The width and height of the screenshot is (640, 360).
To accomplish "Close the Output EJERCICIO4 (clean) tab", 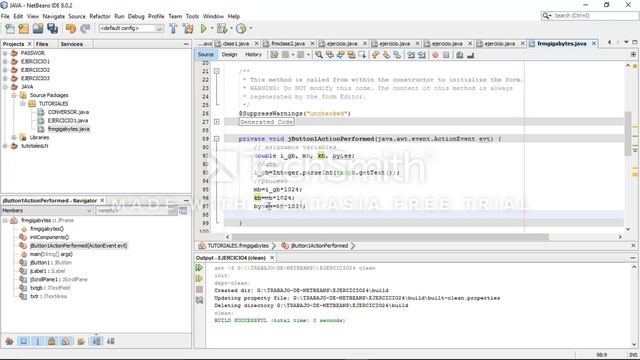I will 272,258.
